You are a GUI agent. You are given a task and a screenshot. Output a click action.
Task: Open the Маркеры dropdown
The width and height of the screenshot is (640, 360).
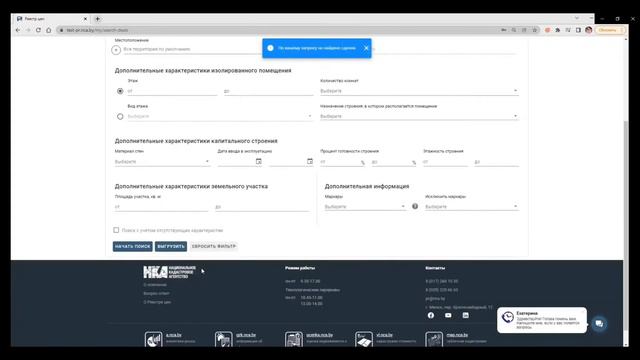365,207
